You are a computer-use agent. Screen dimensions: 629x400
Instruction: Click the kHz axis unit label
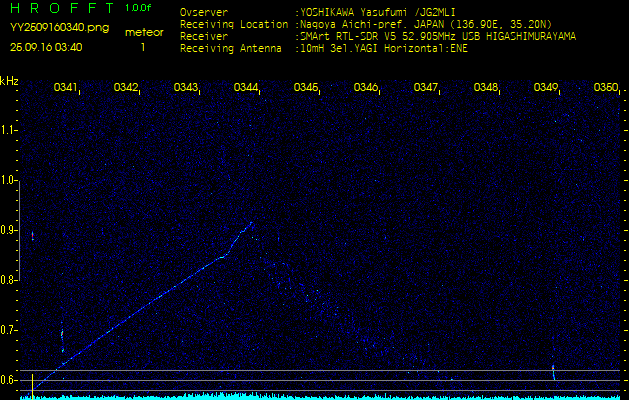[9, 81]
